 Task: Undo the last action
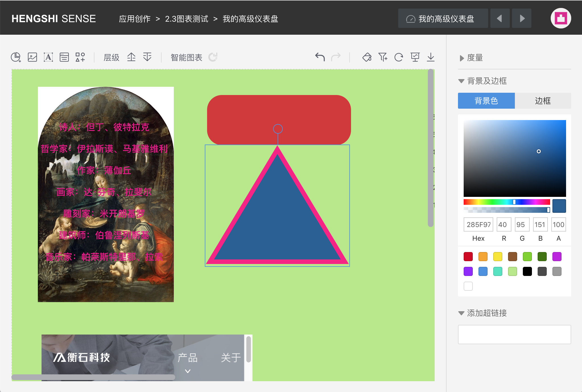pyautogui.click(x=320, y=57)
